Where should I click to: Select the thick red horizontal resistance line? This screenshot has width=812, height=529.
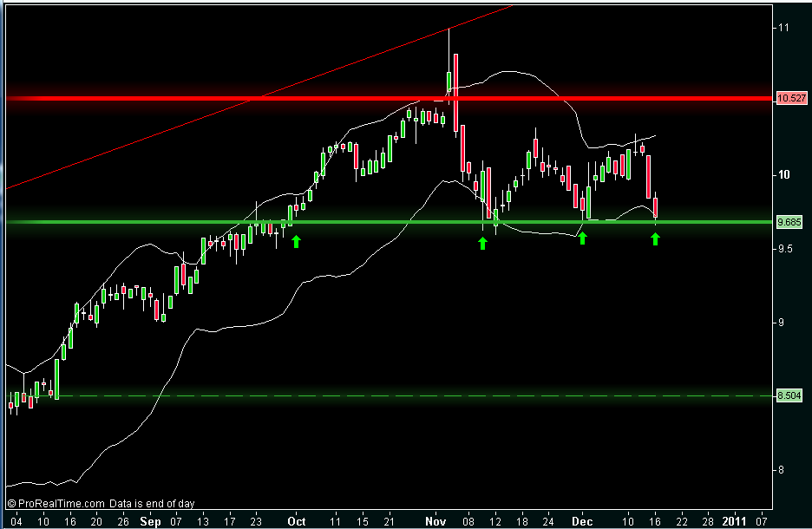389,98
